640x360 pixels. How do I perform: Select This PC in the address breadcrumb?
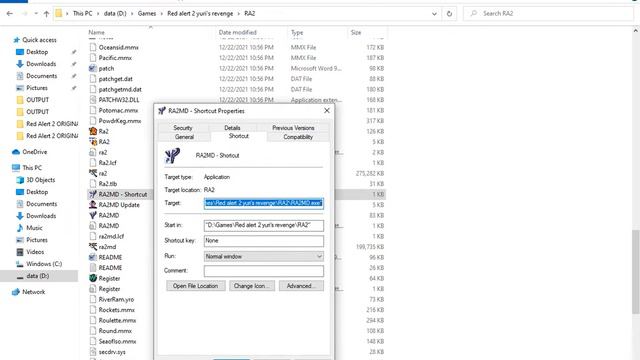click(x=82, y=13)
